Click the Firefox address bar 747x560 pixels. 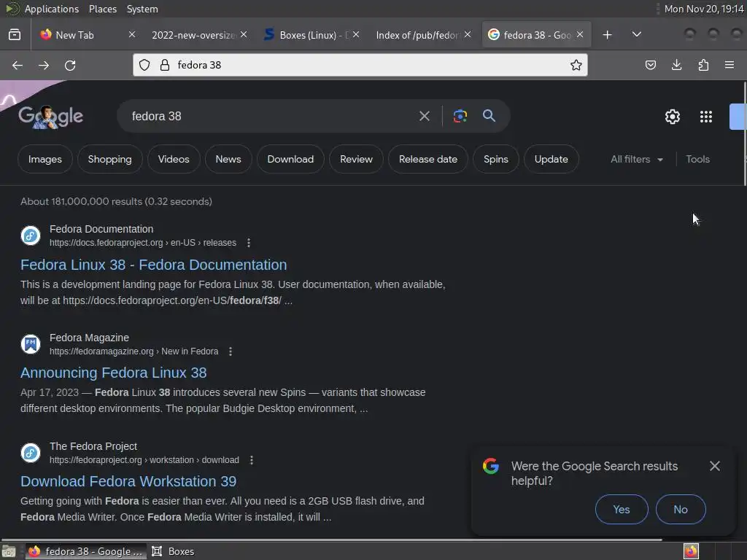pos(360,65)
